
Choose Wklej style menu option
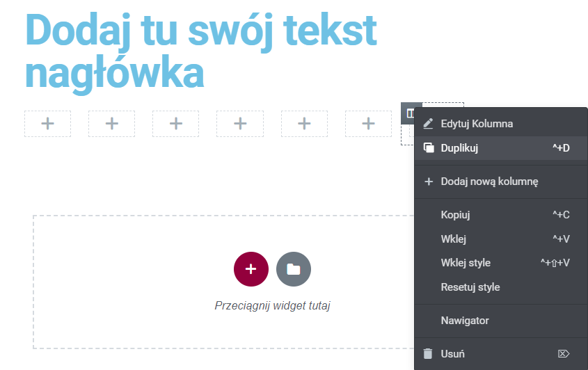[x=466, y=263]
